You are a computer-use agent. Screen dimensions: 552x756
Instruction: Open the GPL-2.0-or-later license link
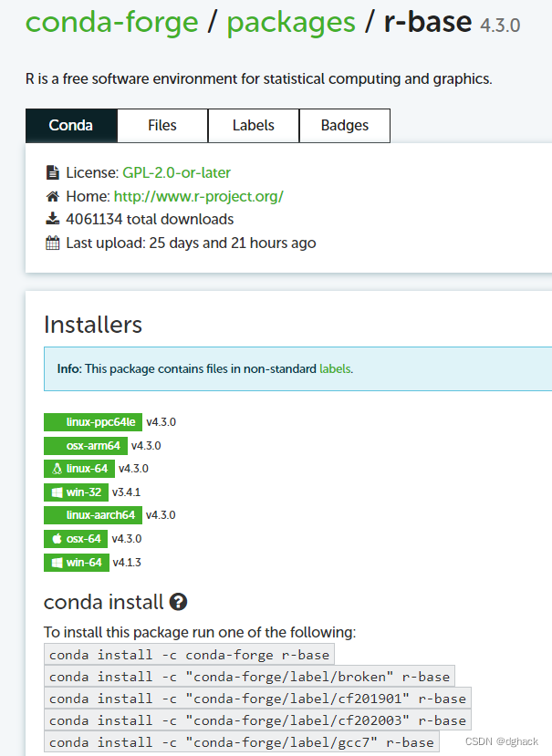pyautogui.click(x=177, y=172)
